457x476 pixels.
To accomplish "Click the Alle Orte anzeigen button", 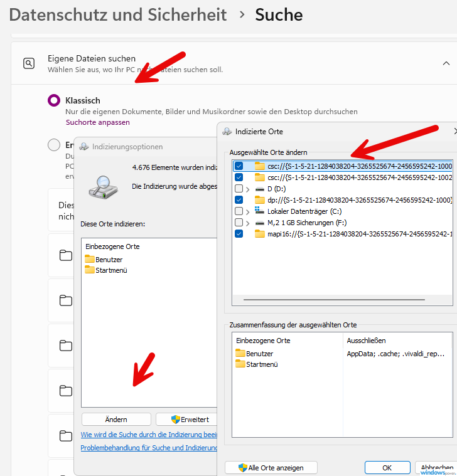I will pyautogui.click(x=271, y=467).
